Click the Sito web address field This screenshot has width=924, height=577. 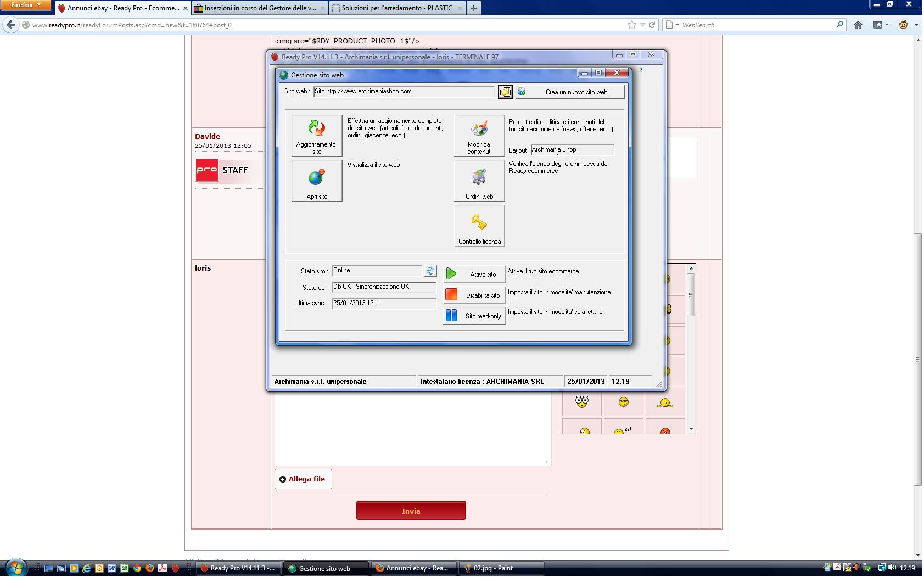[x=404, y=92]
